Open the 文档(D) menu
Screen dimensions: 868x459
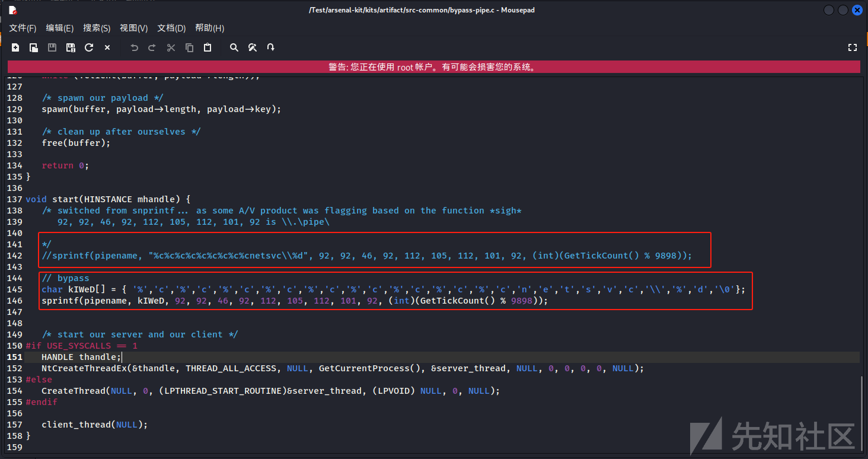click(x=171, y=28)
